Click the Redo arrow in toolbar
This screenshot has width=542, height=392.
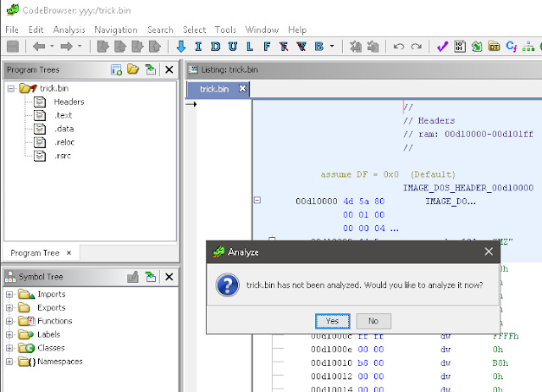416,47
